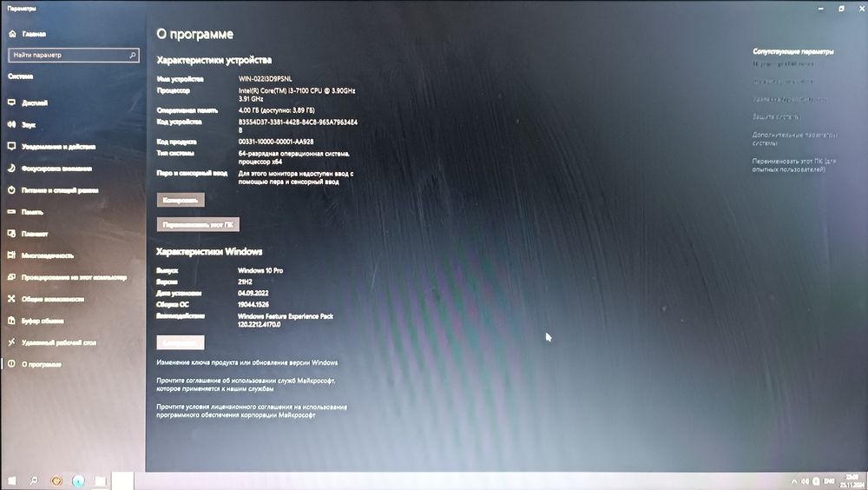Click the Windows 10 Pro edition value
868x490 pixels.
pos(260,270)
